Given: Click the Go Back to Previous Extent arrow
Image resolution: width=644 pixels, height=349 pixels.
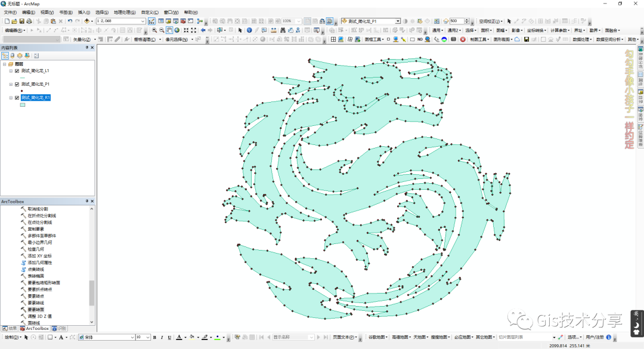Looking at the screenshot, I should point(203,30).
